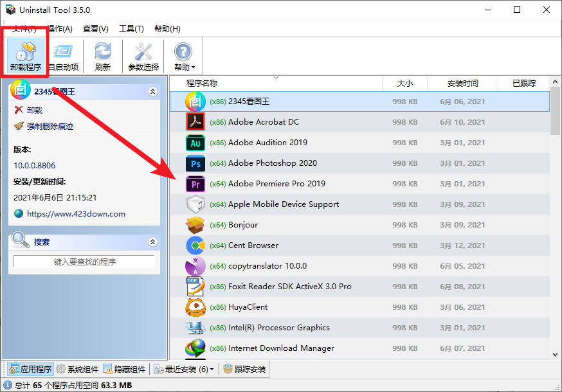This screenshot has width=562, height=392.
Task: Select row text Adobe Acrobat DC
Action: (x=264, y=122)
